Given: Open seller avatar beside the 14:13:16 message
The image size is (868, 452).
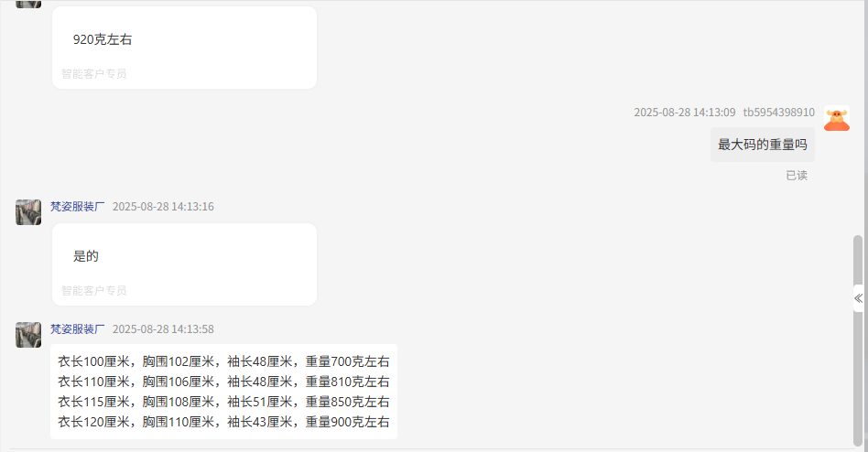Looking at the screenshot, I should point(28,212).
